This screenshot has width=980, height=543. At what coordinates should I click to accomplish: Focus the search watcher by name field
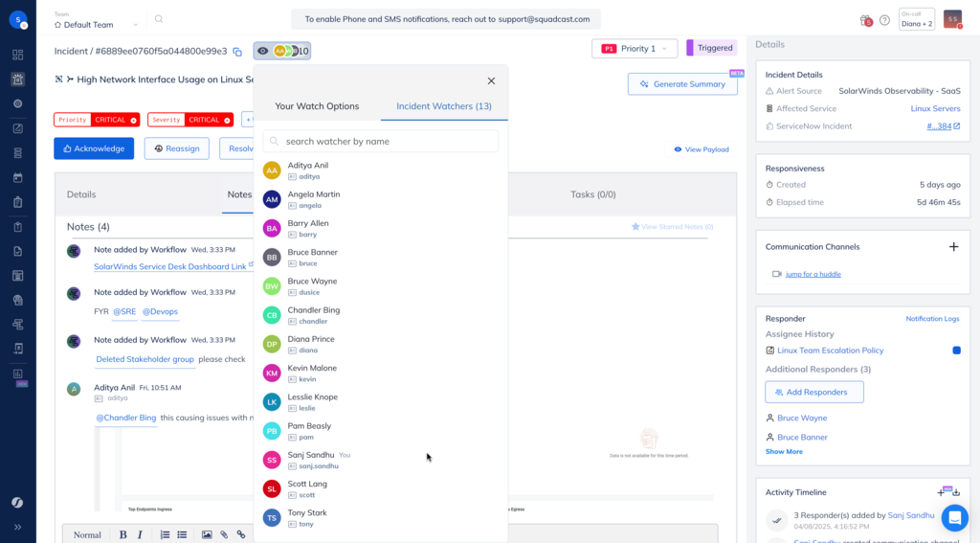381,142
